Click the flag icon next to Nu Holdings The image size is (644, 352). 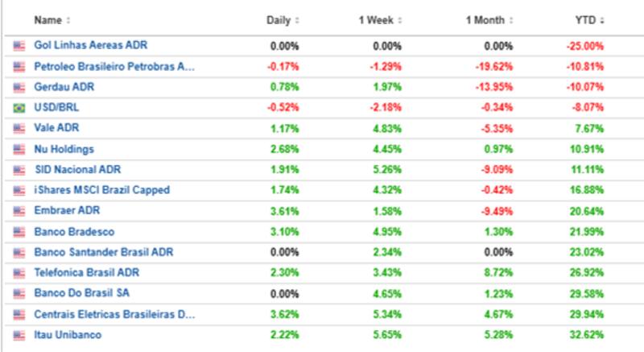(x=19, y=149)
